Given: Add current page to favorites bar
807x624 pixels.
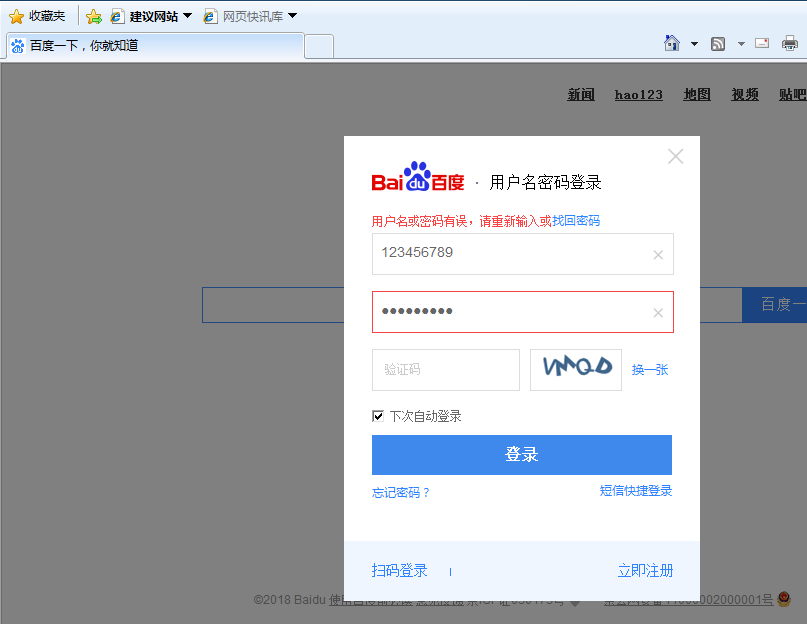Looking at the screenshot, I should tap(94, 16).
